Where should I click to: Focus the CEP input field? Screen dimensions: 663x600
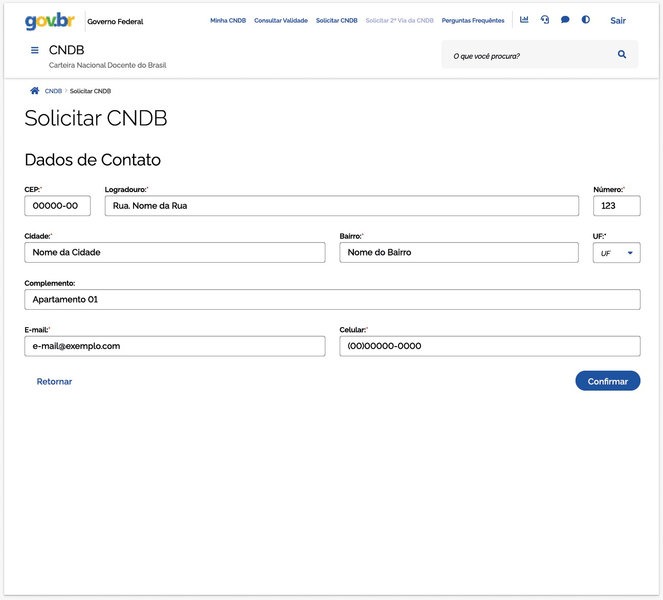[x=57, y=206]
